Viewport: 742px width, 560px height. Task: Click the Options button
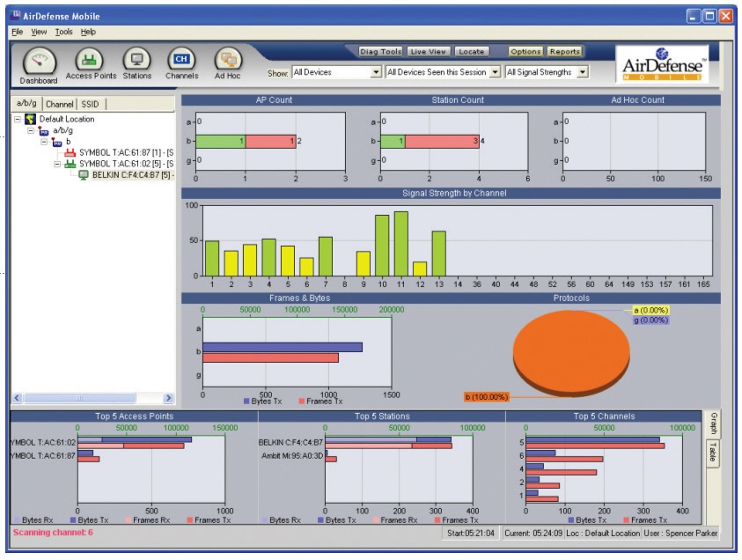click(525, 52)
